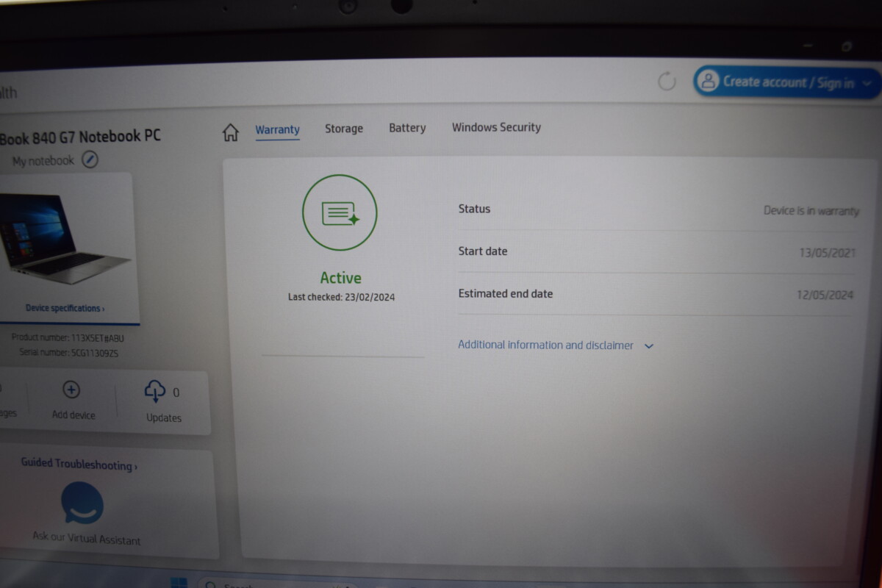The width and height of the screenshot is (882, 588).
Task: Click the start date value 13/05/2021
Action: [828, 253]
